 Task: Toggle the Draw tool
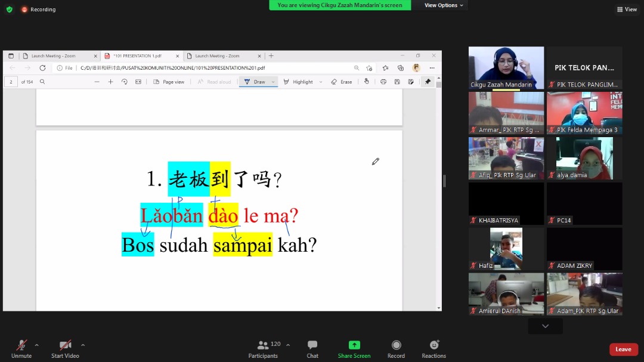pos(255,82)
